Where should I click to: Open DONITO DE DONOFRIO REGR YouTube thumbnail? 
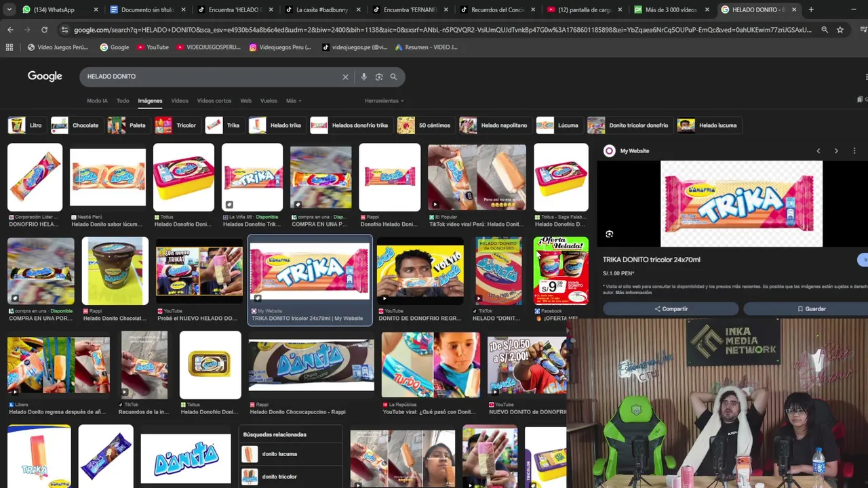(x=420, y=271)
